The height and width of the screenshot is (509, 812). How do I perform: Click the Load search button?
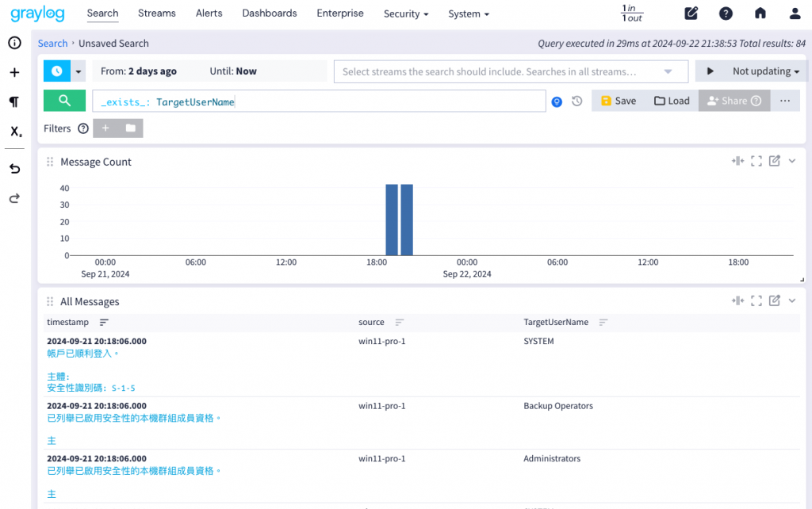[672, 101]
